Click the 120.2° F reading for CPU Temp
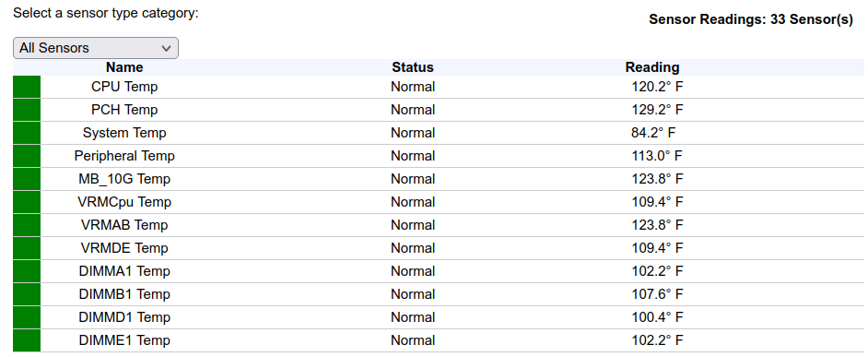The image size is (868, 357). 658,87
